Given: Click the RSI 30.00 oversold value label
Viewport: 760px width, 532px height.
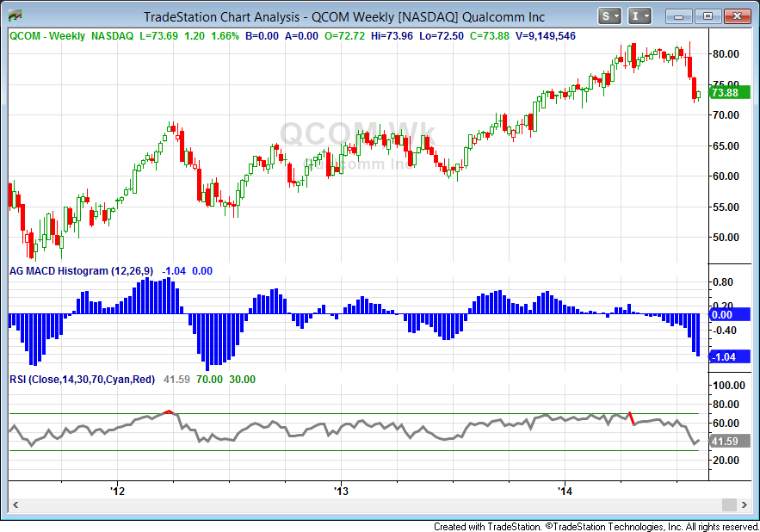Looking at the screenshot, I should pyautogui.click(x=242, y=380).
